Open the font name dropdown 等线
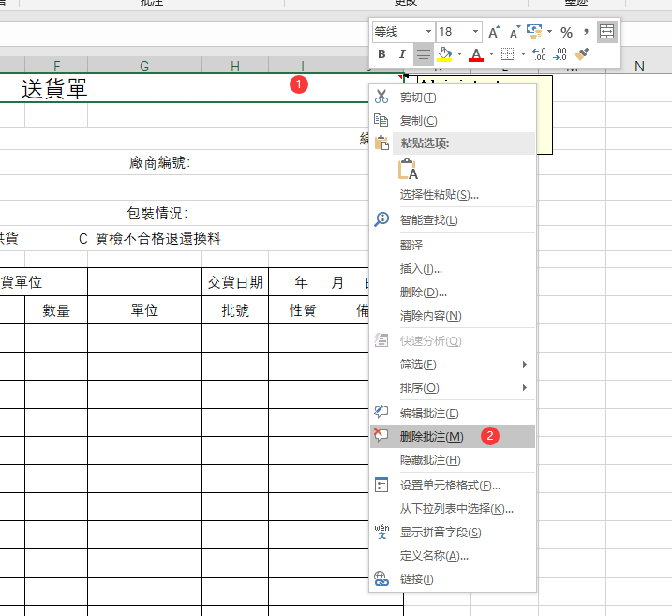The image size is (672, 616). click(x=428, y=32)
